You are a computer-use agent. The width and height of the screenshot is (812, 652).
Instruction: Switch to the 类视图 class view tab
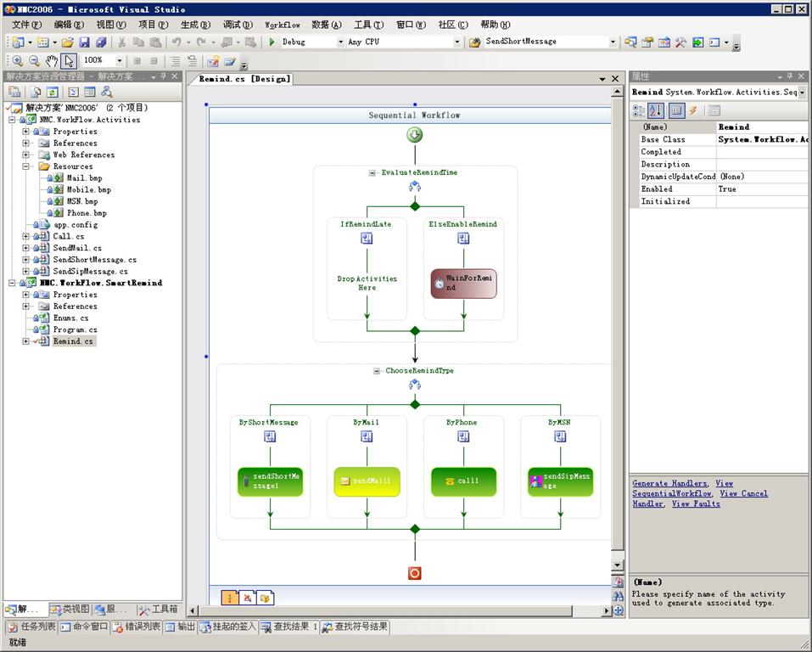click(x=70, y=609)
